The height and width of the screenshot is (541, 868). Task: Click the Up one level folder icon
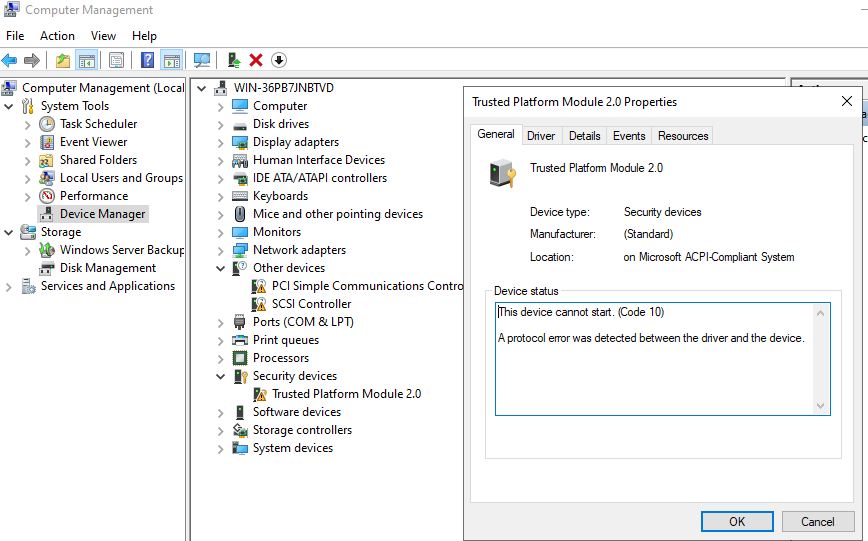(x=63, y=60)
